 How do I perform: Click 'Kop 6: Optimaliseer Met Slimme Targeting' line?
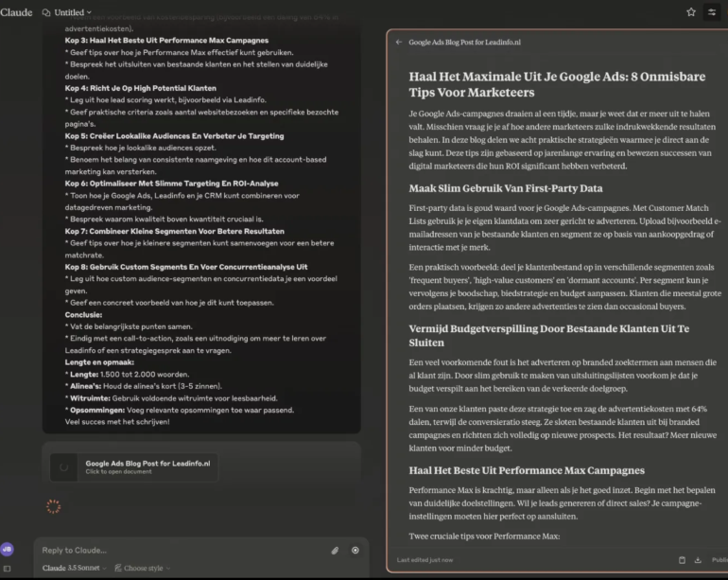171,184
